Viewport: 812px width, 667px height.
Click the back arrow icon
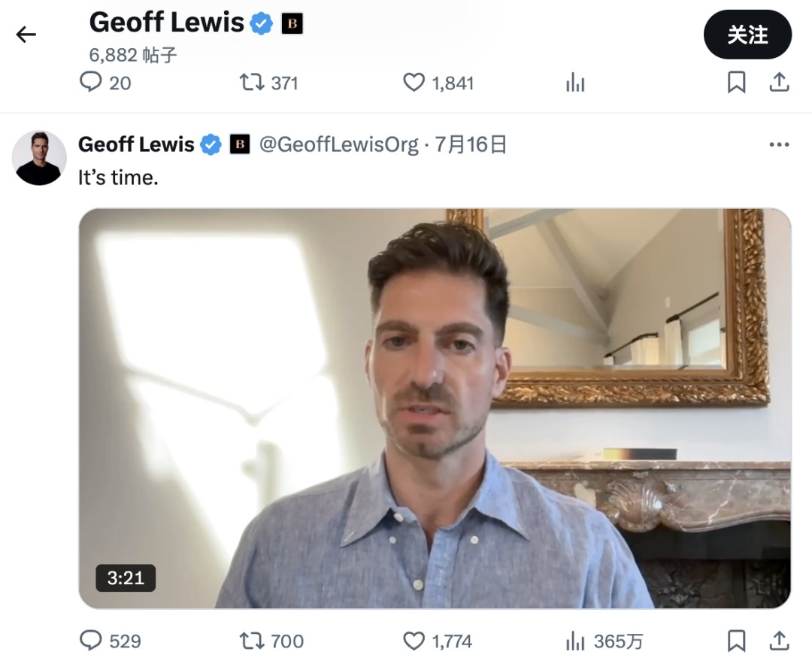coord(26,35)
